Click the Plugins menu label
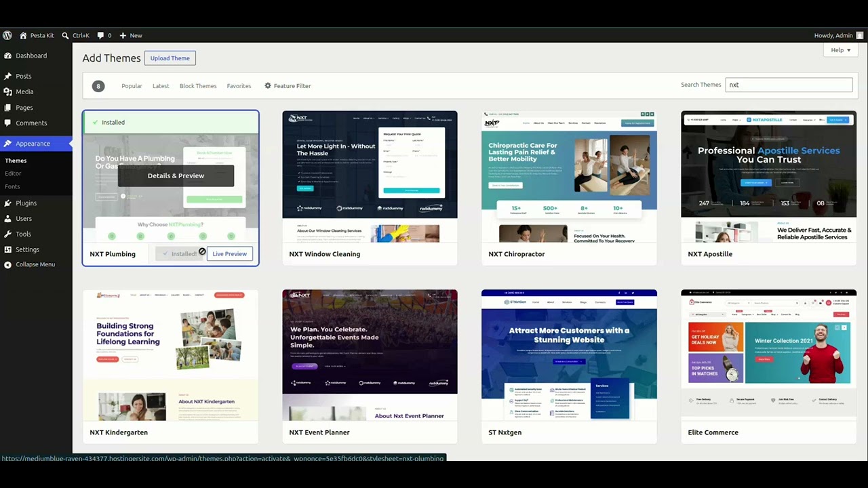The width and height of the screenshot is (868, 488). (26, 203)
